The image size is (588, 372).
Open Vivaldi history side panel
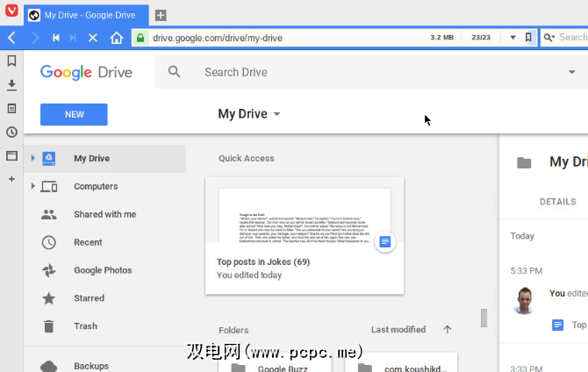tap(11, 132)
